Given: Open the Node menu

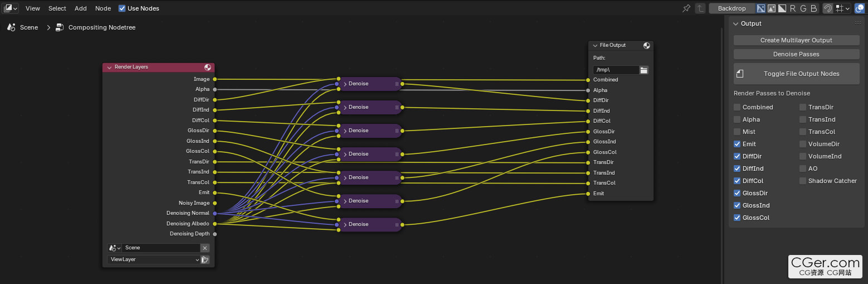Looking at the screenshot, I should pyautogui.click(x=103, y=8).
